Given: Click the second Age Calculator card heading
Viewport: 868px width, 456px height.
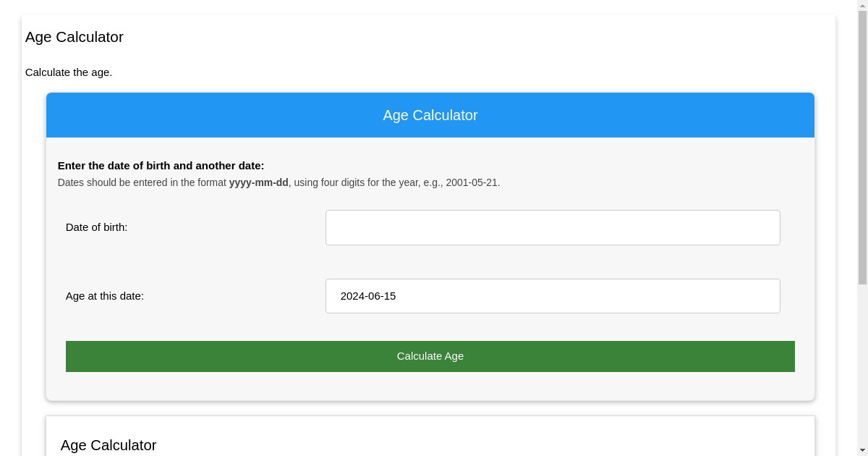Looking at the screenshot, I should [109, 445].
